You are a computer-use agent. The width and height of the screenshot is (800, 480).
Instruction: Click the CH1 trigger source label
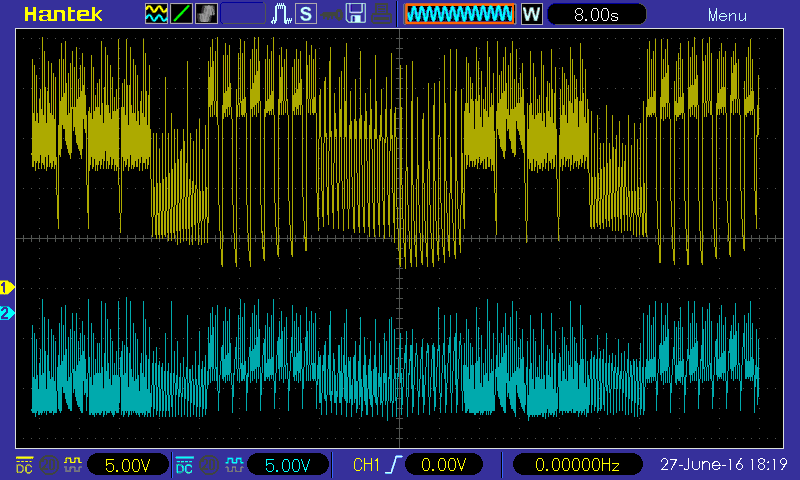(x=366, y=465)
